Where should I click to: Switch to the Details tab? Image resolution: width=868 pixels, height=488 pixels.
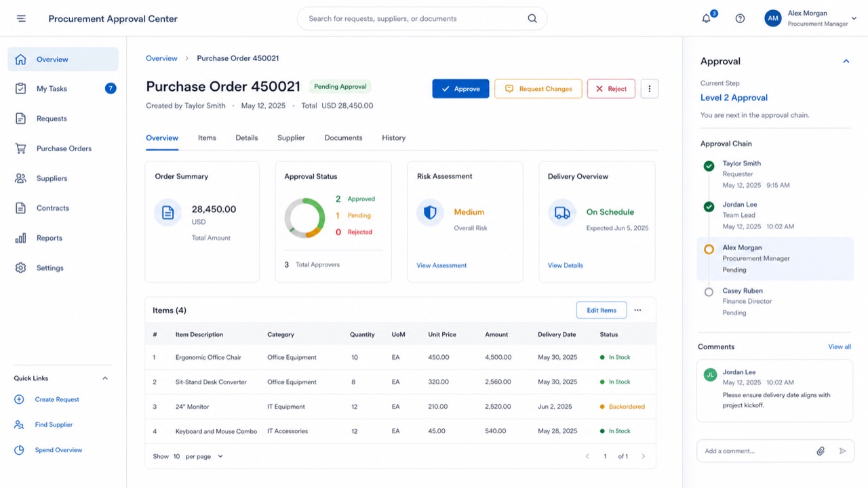pos(247,138)
